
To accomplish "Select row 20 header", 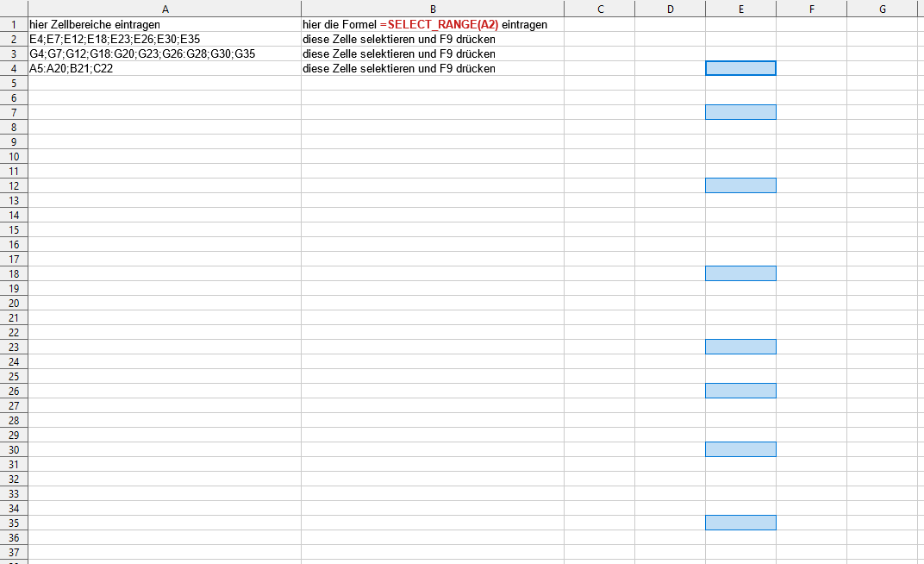I will pos(14,303).
